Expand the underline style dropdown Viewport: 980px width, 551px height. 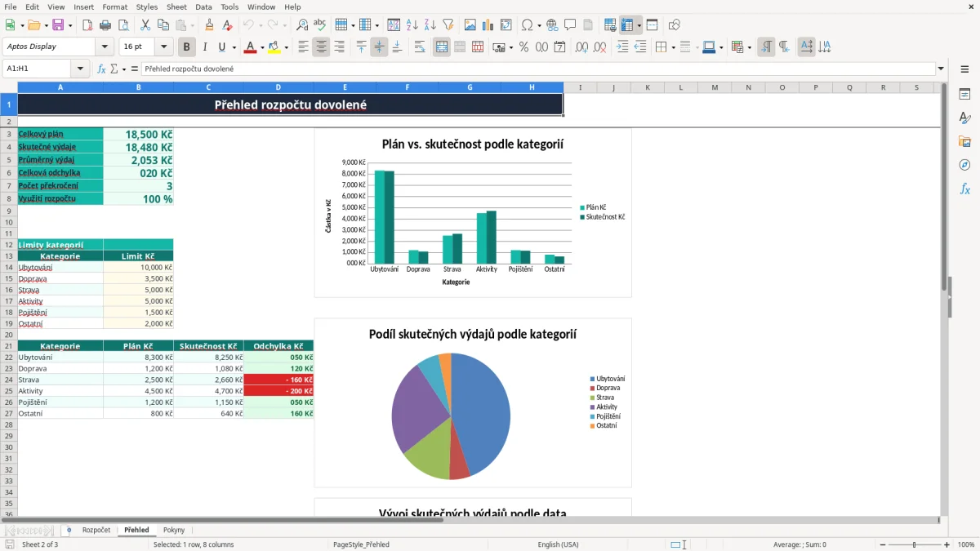coord(234,47)
